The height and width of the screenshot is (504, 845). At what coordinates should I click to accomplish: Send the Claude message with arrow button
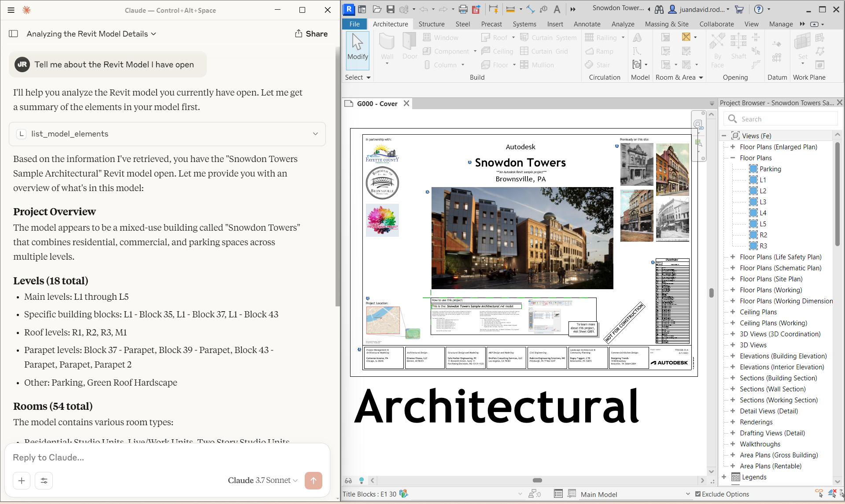pyautogui.click(x=314, y=481)
